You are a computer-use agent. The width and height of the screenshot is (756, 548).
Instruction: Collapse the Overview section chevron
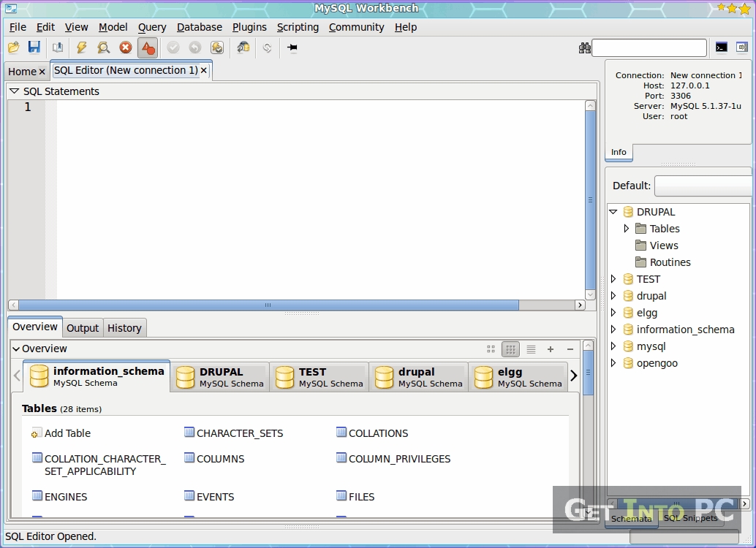[x=16, y=349]
